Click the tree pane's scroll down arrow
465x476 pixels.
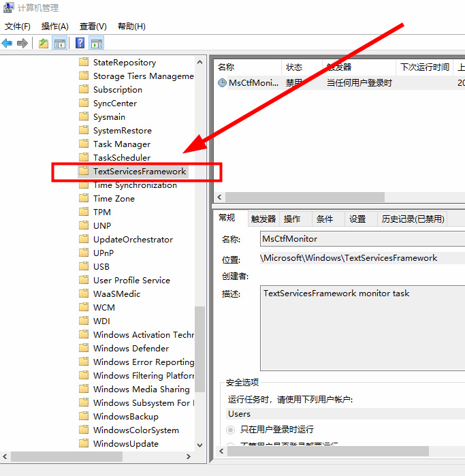[199, 445]
